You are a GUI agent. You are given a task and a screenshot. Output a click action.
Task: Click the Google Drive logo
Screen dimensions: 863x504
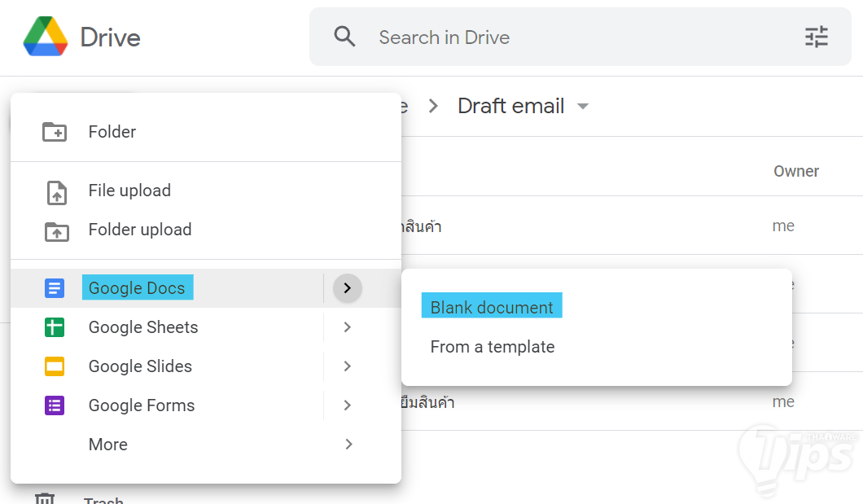[46, 37]
